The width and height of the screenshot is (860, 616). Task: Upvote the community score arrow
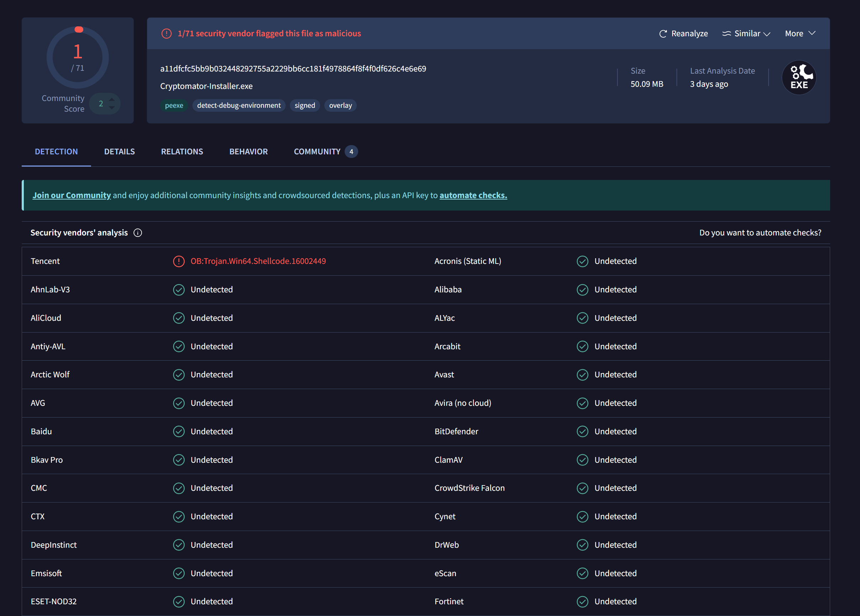pos(112,99)
